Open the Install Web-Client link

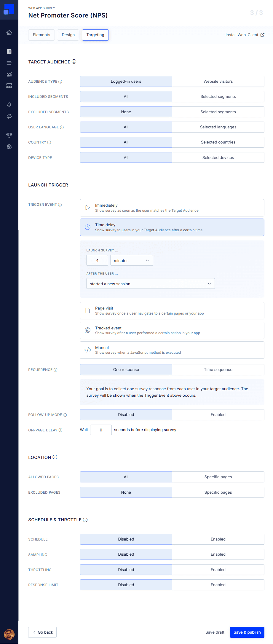245,35
